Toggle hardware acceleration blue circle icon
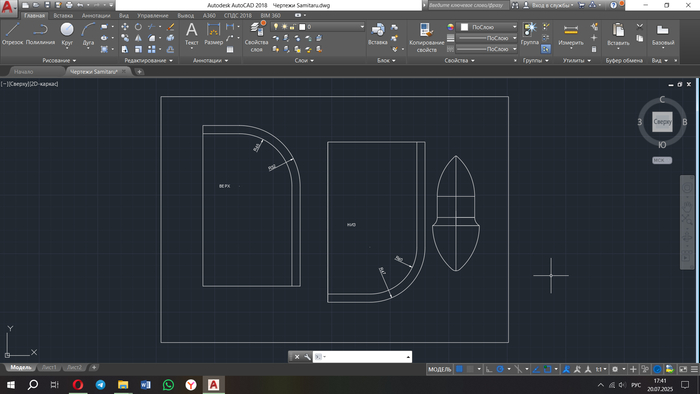 pyautogui.click(x=657, y=369)
